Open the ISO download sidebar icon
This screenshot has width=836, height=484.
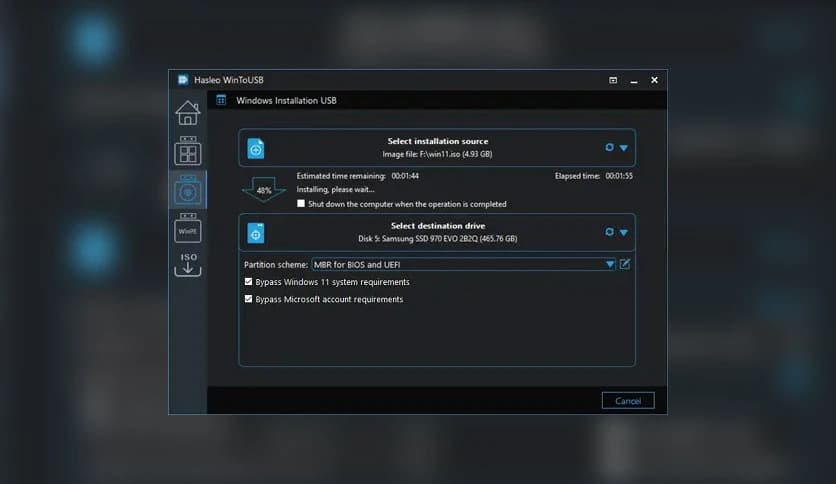pos(188,264)
